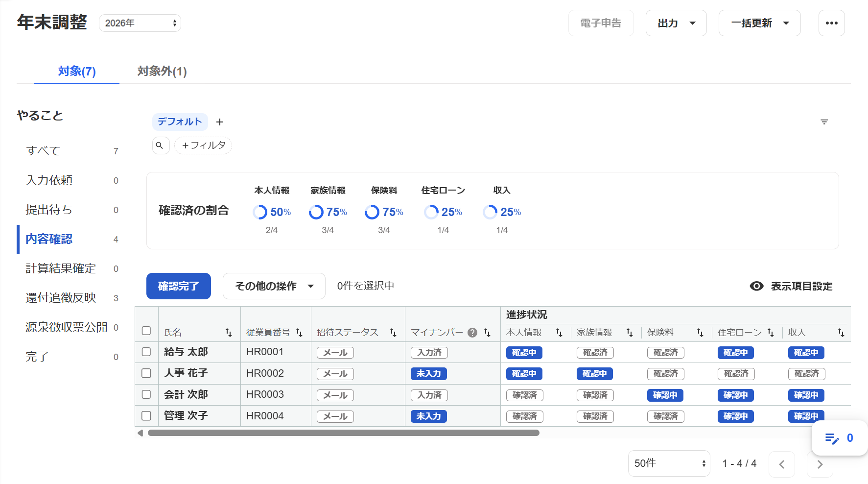Toggle the select-all header checkbox
The image size is (868, 484).
click(146, 331)
